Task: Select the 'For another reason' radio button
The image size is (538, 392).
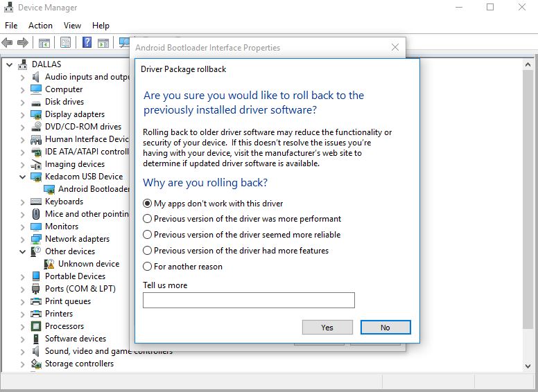Action: coord(147,267)
